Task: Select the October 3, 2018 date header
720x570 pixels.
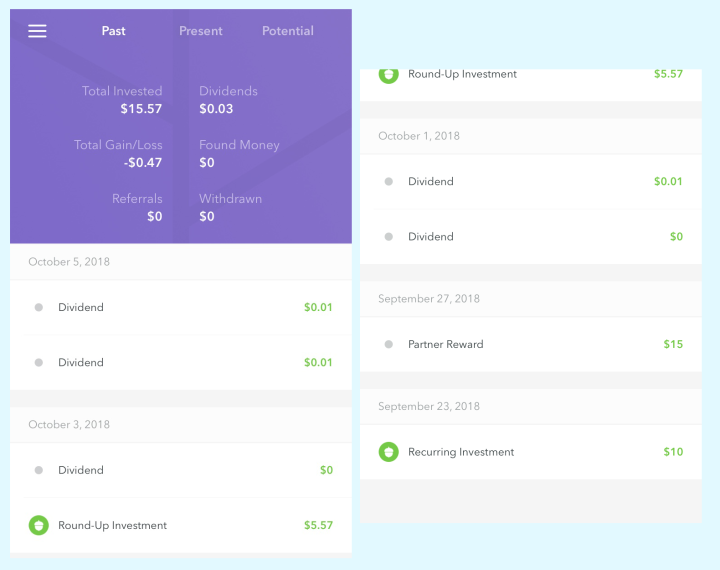Action: point(181,424)
